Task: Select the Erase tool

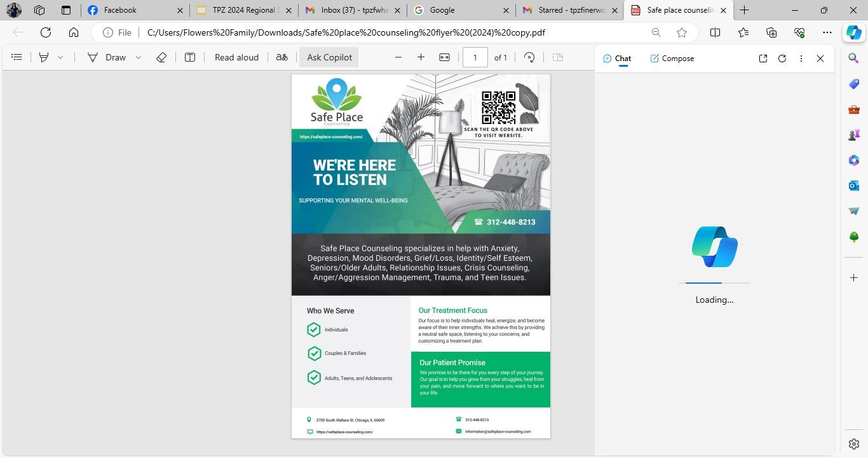Action: click(x=161, y=57)
